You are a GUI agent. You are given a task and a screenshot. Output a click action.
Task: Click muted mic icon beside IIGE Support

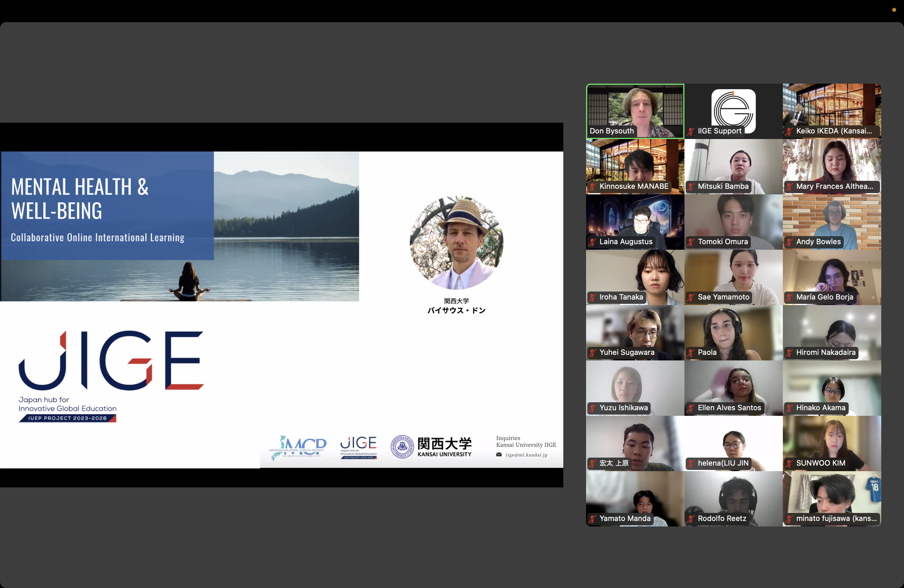pyautogui.click(x=691, y=131)
